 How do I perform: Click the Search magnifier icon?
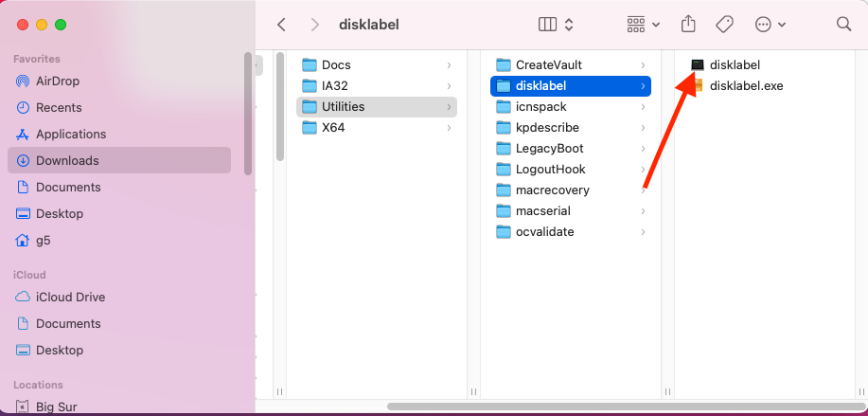point(843,24)
